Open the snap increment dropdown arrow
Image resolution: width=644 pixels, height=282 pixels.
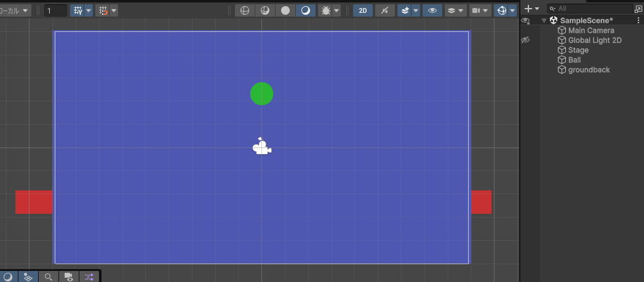pyautogui.click(x=114, y=10)
